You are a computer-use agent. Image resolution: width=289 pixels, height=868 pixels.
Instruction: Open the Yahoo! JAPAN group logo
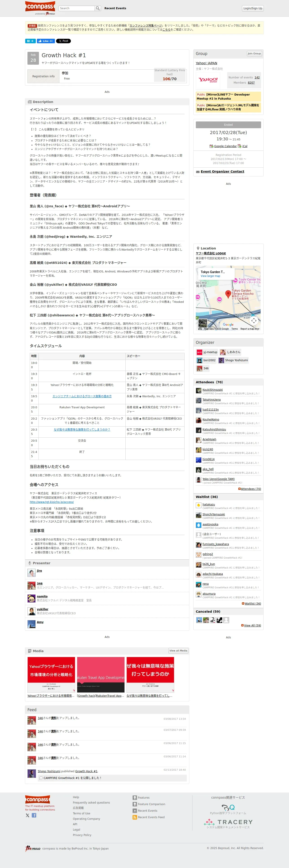[208, 80]
